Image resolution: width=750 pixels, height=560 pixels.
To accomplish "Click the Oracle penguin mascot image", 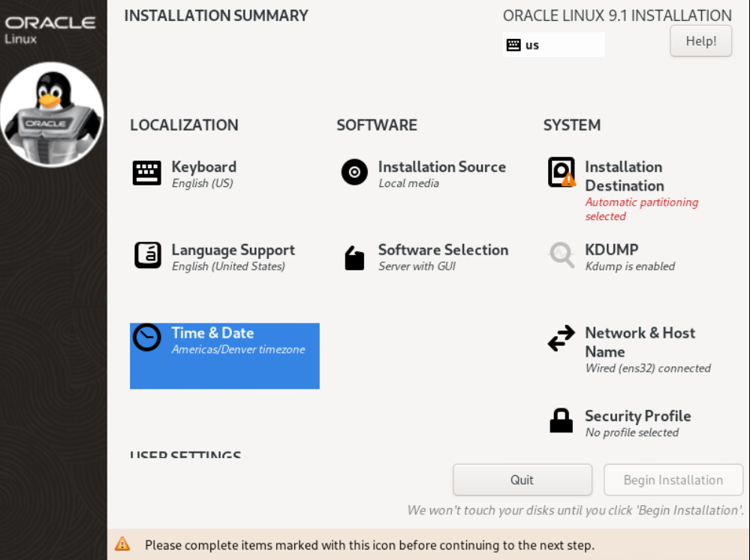I will point(53,114).
